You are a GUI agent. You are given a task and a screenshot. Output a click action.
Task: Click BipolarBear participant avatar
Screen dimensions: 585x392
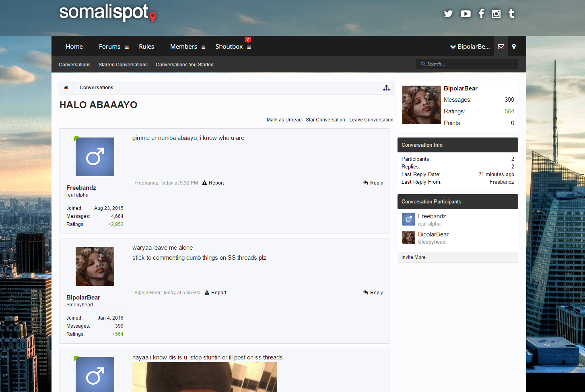coord(409,237)
